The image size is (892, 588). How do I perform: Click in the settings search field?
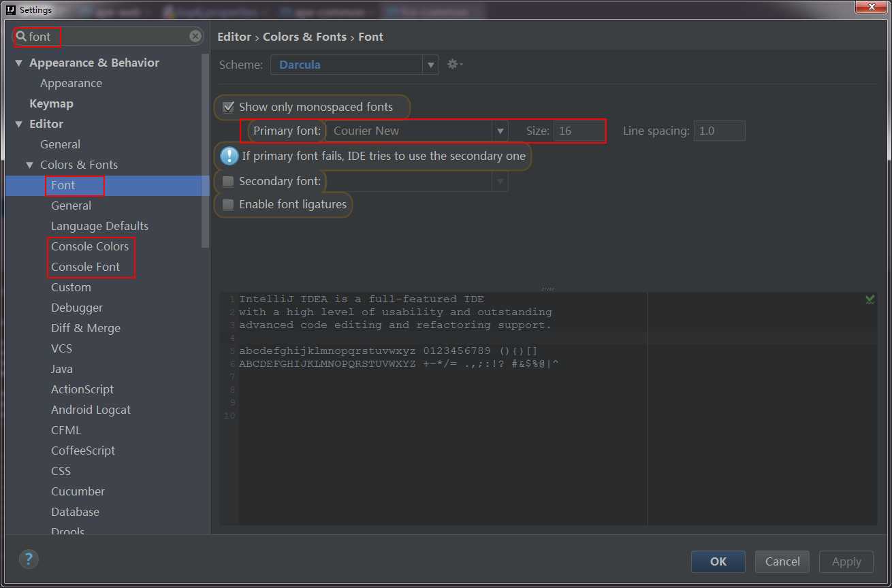[109, 37]
